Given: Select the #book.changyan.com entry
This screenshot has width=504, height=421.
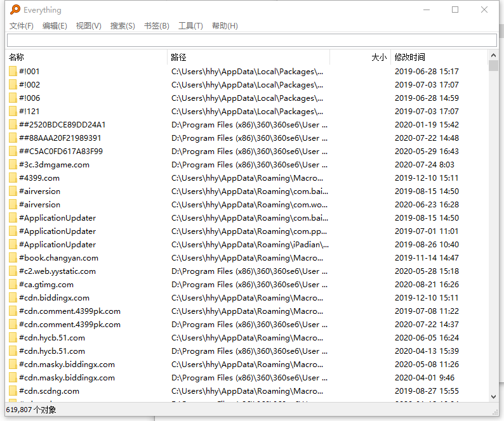Looking at the screenshot, I should click(59, 258).
